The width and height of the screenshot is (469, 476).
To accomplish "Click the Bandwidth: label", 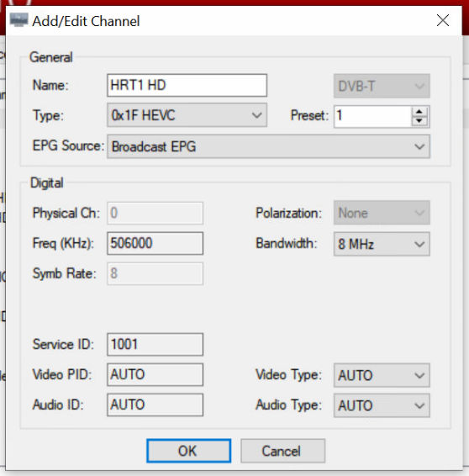I will 287,243.
